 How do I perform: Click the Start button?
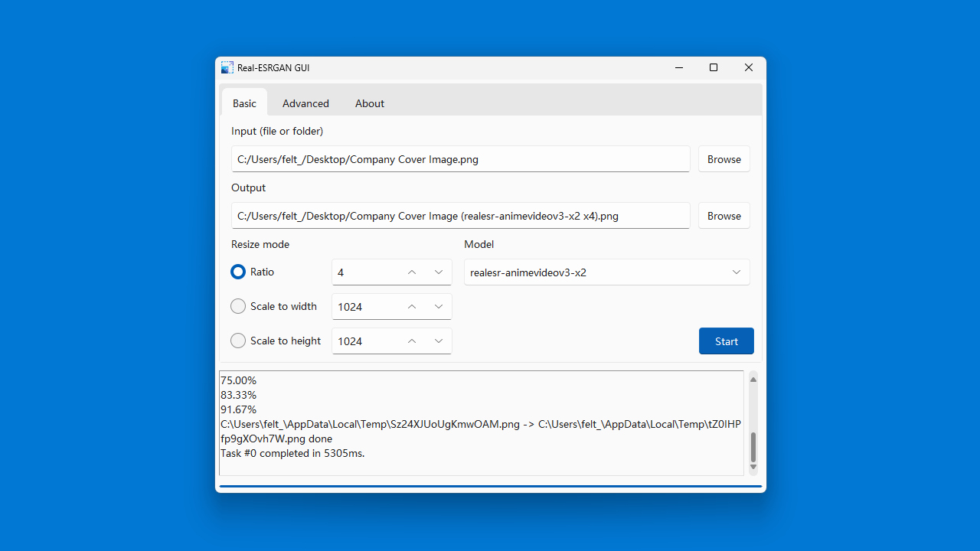click(x=727, y=341)
